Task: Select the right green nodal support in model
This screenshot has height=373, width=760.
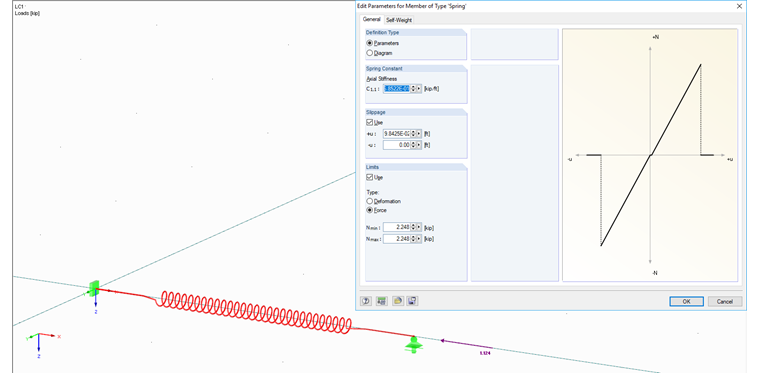Action: [x=413, y=344]
